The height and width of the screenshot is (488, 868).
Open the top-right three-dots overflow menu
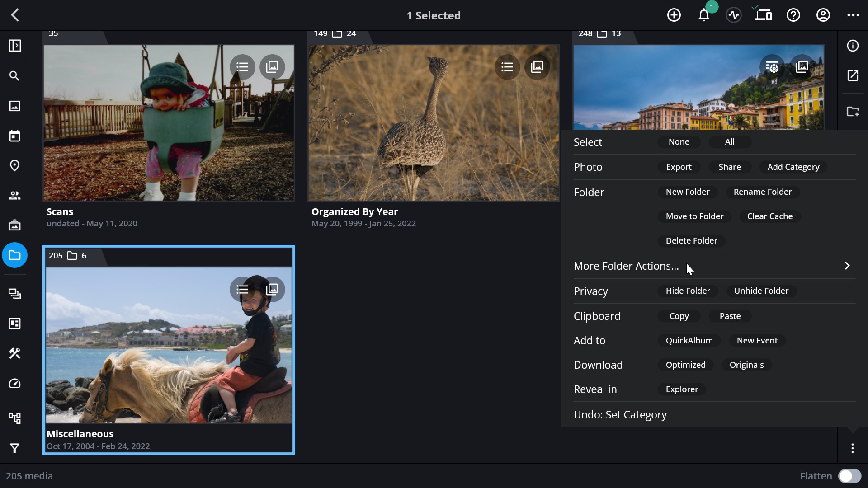coord(853,15)
